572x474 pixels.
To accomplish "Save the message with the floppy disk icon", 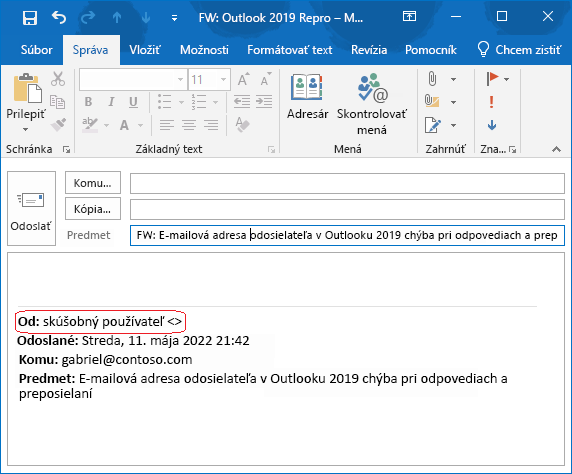I will [30, 17].
